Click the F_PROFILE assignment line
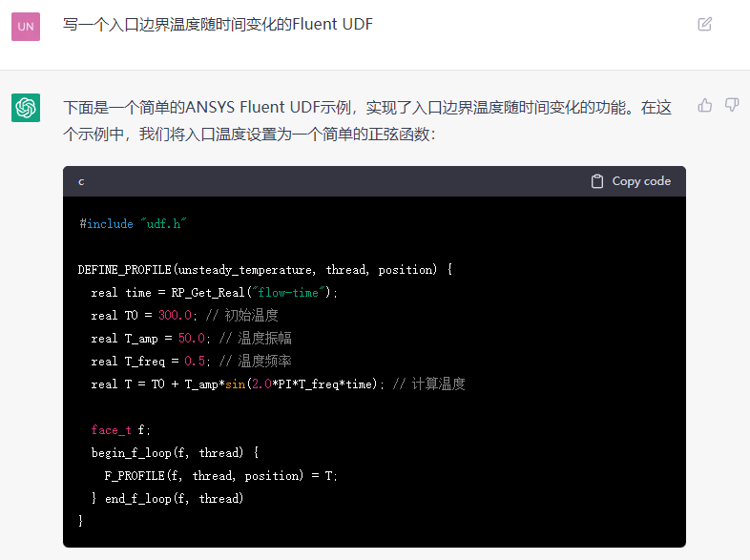Screen dimensions: 750x560 221,475
